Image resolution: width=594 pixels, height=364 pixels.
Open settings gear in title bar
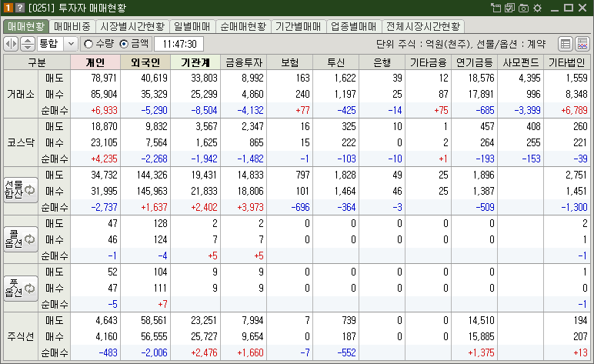click(537, 8)
